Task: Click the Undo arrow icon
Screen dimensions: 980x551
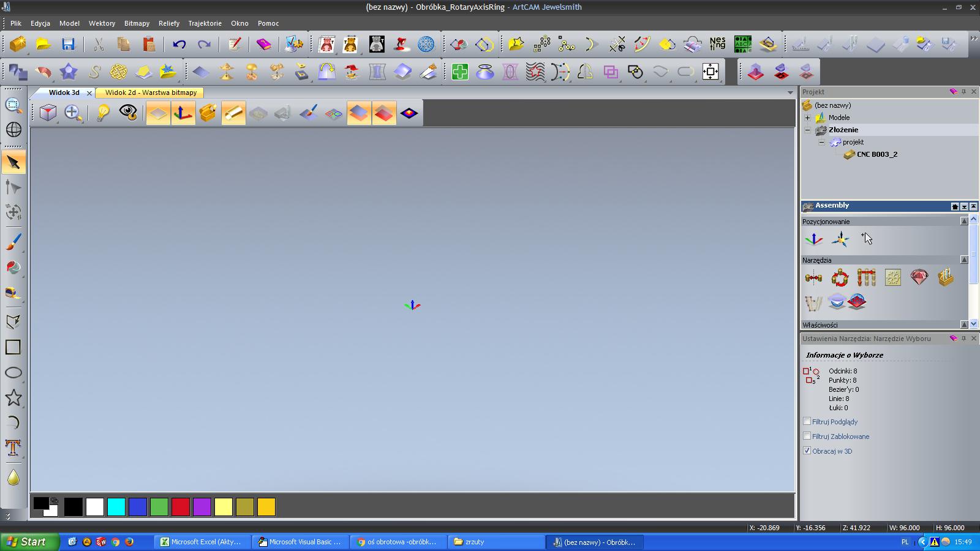Action: pos(179,44)
